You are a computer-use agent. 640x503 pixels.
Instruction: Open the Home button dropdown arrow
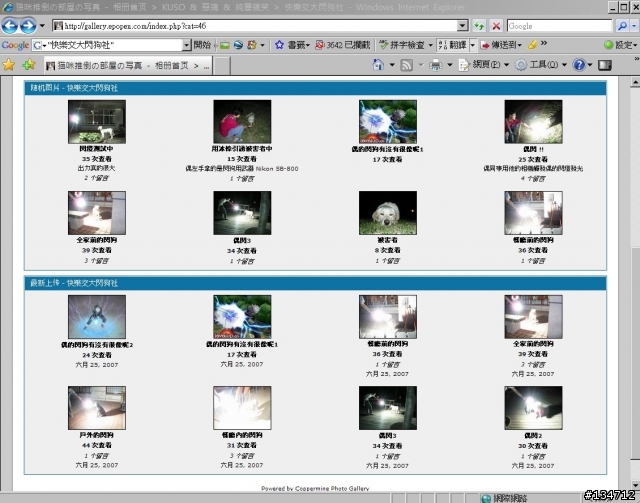click(x=392, y=65)
